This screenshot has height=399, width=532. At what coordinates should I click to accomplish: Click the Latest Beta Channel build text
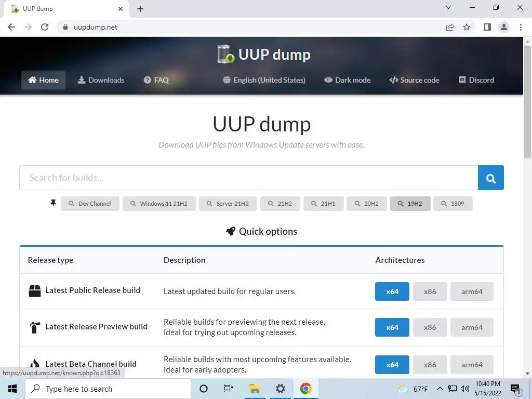(91, 364)
